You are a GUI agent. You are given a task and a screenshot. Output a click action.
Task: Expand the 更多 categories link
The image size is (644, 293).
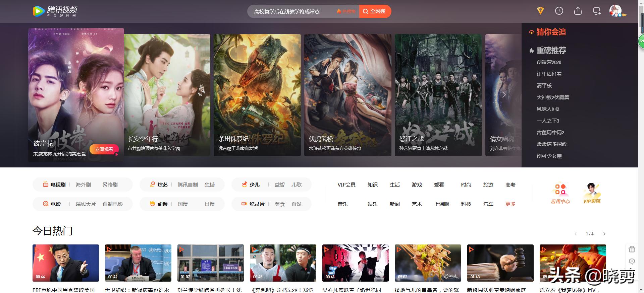(511, 204)
